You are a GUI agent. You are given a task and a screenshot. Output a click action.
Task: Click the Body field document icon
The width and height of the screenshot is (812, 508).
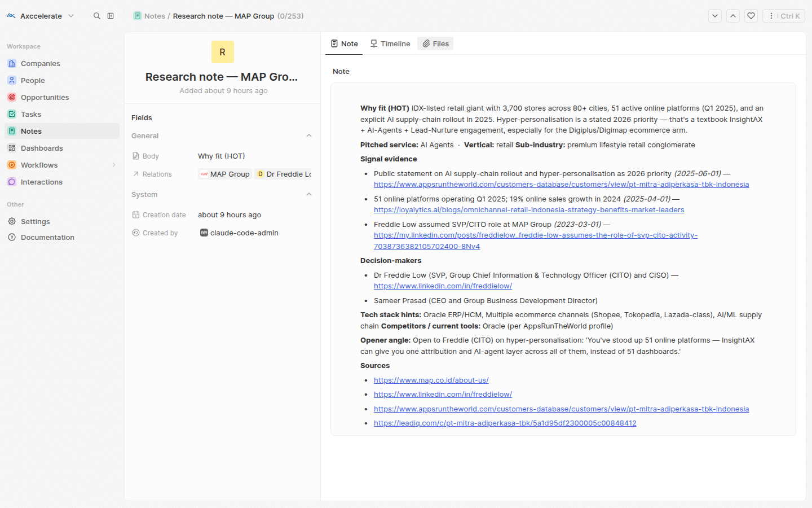pos(136,156)
